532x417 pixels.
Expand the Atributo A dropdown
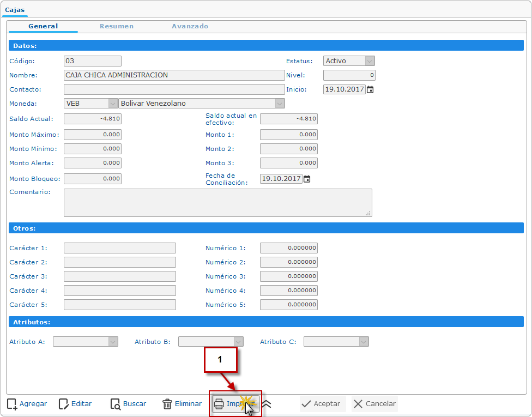(113, 342)
